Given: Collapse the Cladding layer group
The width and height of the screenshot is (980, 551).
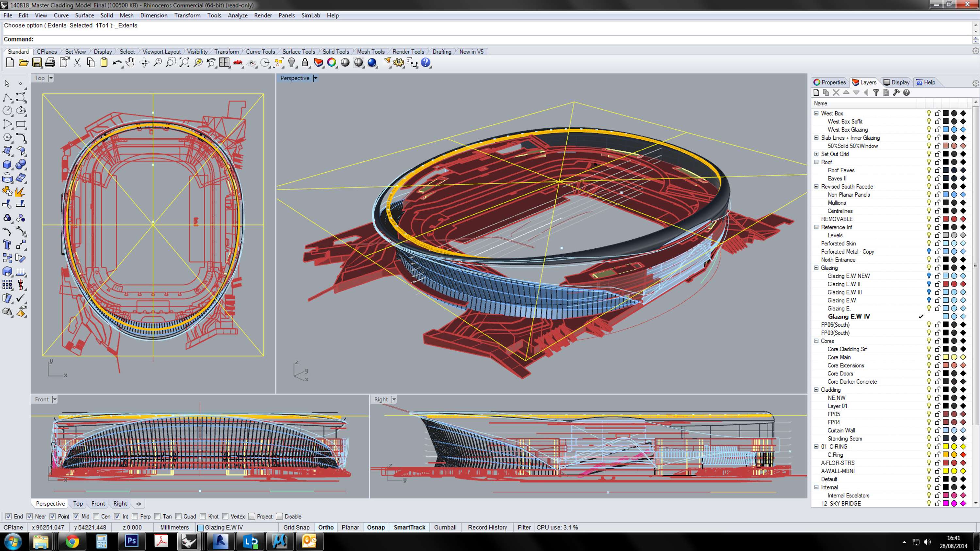Looking at the screenshot, I should pyautogui.click(x=816, y=390).
